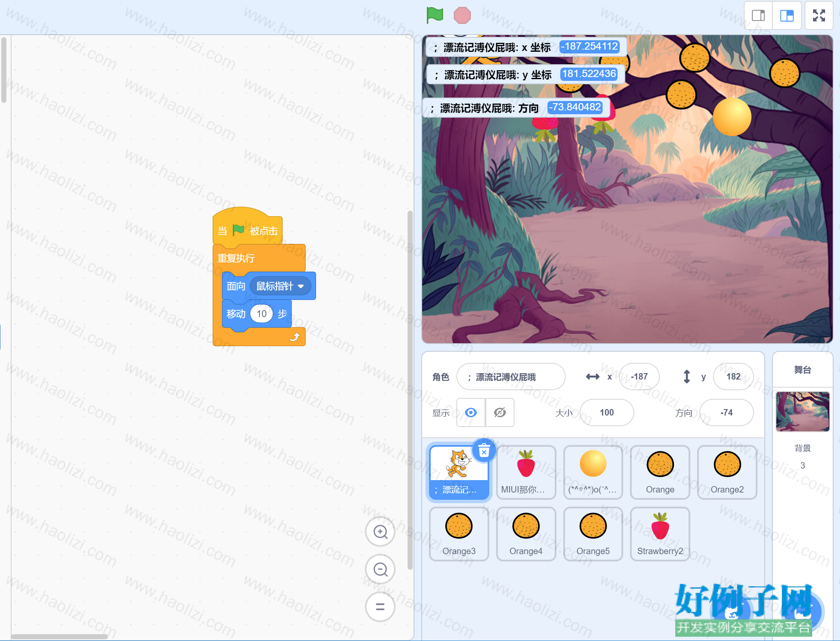Click the green flag to start
Screen dimensions: 840x641
[435, 15]
